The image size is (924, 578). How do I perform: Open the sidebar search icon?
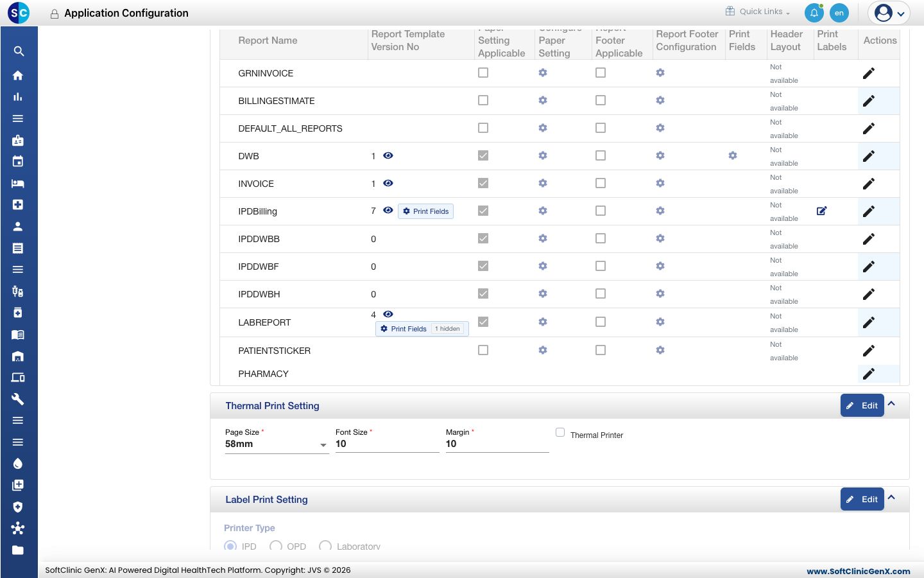(x=19, y=51)
